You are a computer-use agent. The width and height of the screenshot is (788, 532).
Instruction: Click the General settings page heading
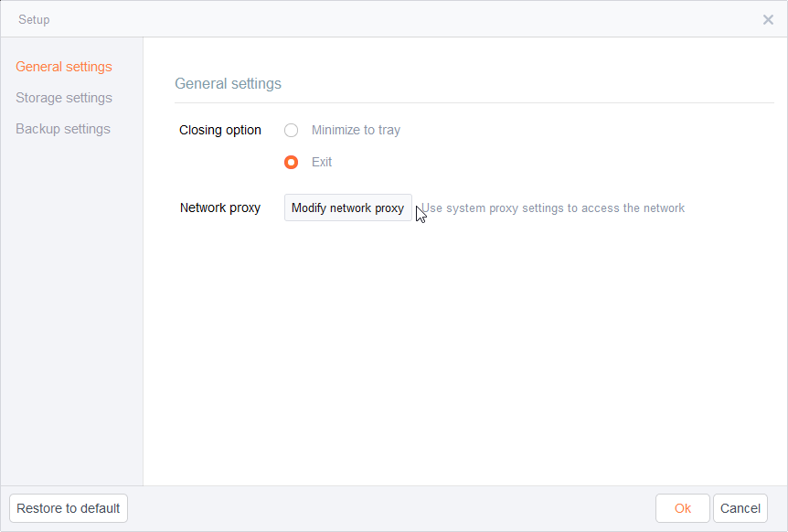point(229,83)
